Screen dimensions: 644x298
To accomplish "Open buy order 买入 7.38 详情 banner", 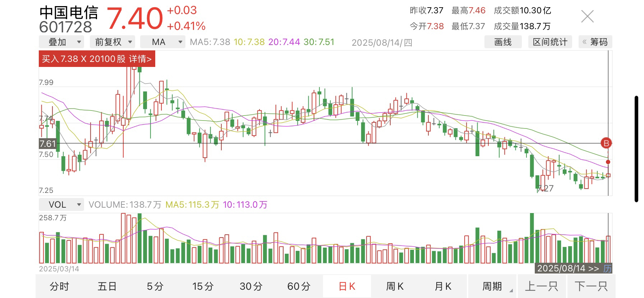I will pos(97,59).
